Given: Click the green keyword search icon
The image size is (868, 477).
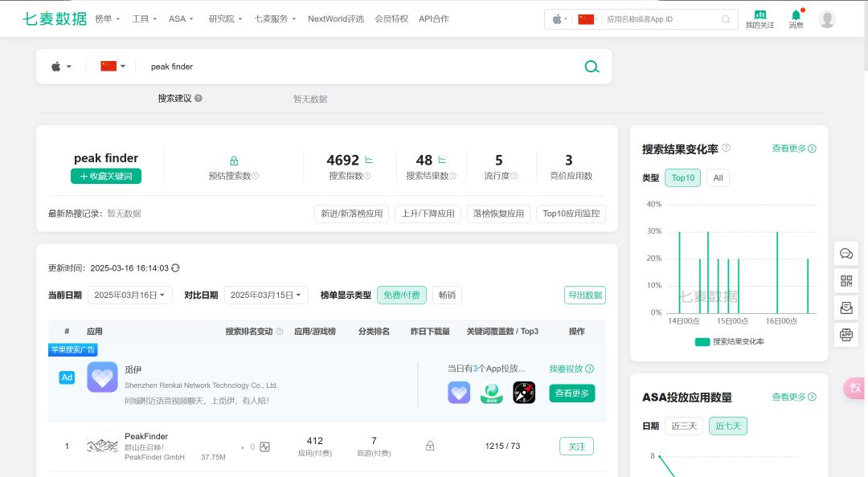Looking at the screenshot, I should tap(592, 67).
